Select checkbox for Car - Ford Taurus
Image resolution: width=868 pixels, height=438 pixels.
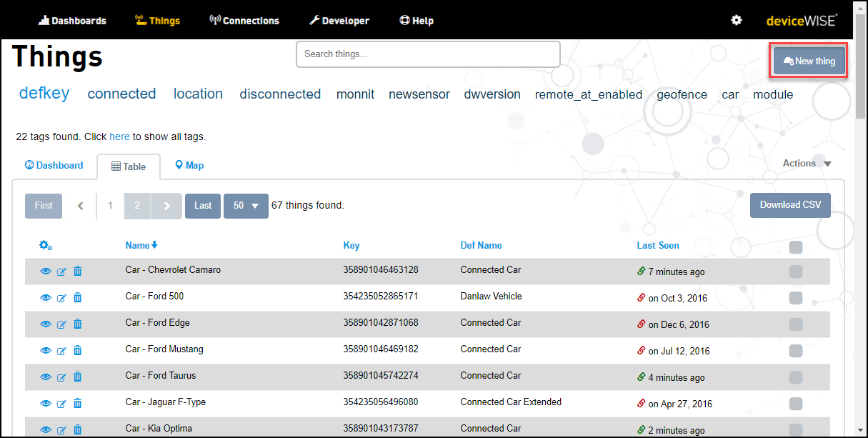pos(796,377)
